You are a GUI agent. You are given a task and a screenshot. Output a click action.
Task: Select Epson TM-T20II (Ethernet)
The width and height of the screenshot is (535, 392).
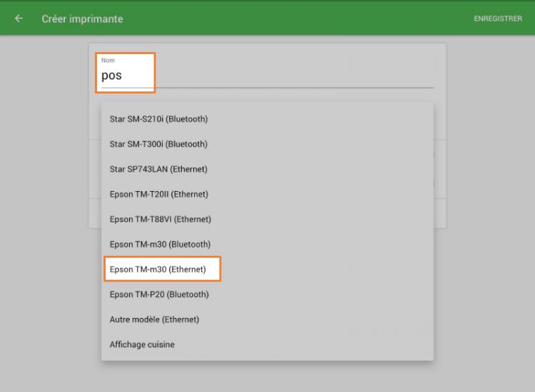coord(158,194)
